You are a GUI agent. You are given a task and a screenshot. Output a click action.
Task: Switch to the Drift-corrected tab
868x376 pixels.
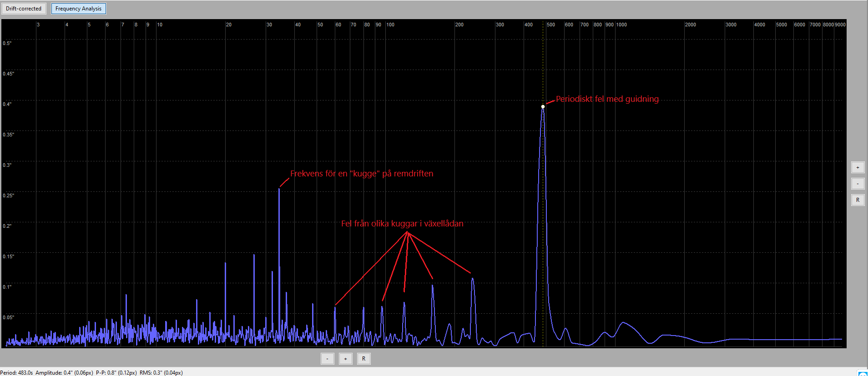pos(24,9)
